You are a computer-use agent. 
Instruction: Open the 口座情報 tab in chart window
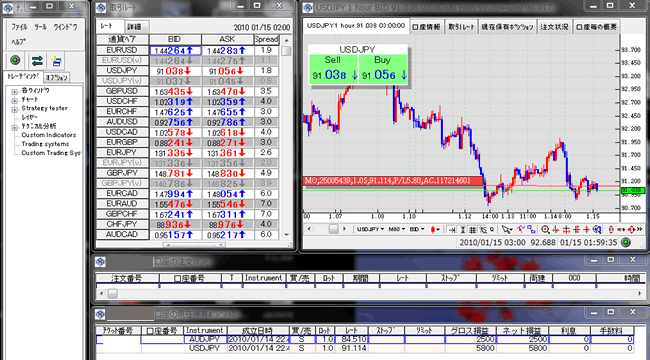tap(427, 27)
